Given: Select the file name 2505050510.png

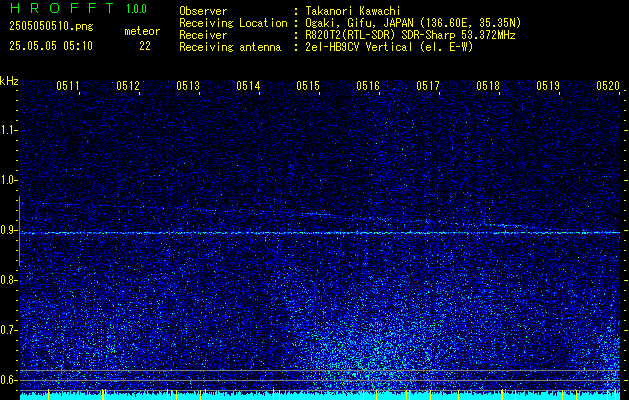Looking at the screenshot, I should pyautogui.click(x=51, y=27).
